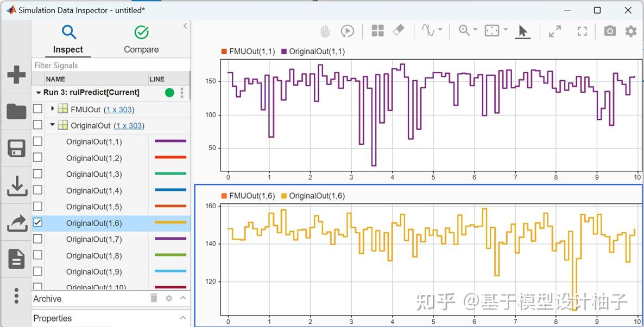
Task: Select the pan hand tool
Action: click(x=325, y=31)
